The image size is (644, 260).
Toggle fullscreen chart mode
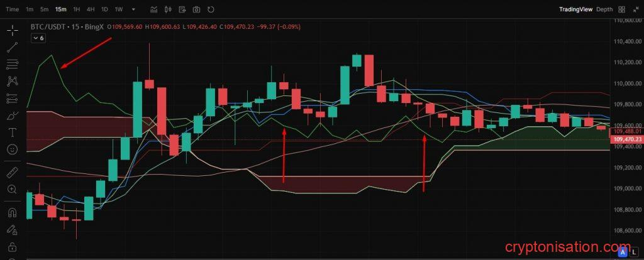tap(635, 9)
